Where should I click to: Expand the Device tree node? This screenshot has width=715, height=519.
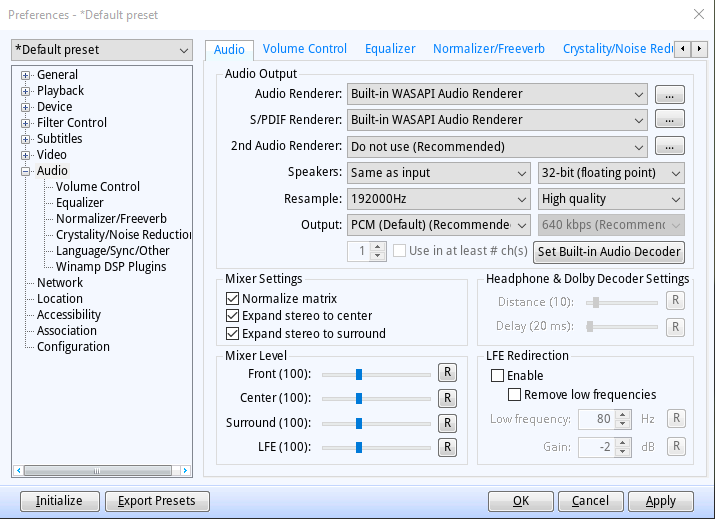point(26,107)
